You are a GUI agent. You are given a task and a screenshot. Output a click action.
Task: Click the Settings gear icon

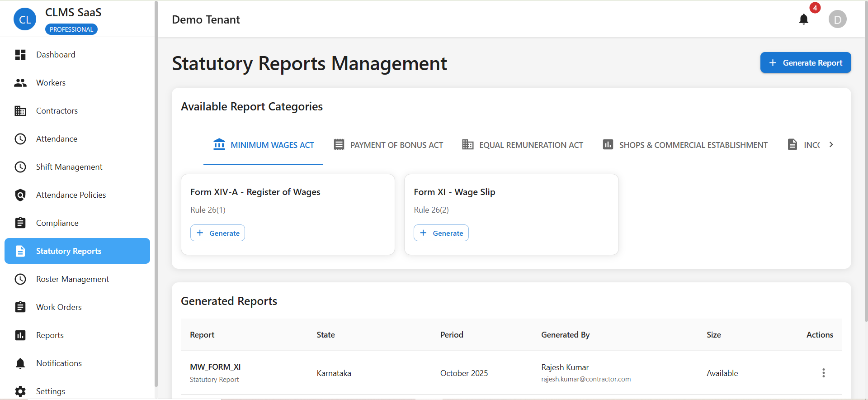click(x=20, y=391)
